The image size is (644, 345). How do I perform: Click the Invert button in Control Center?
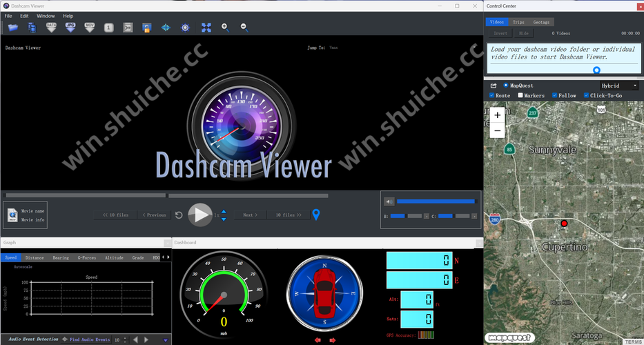click(500, 33)
